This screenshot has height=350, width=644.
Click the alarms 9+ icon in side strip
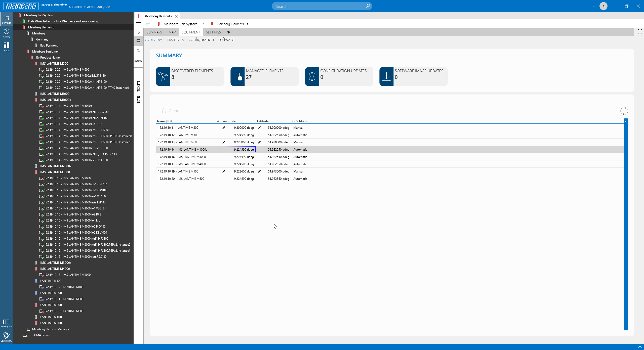click(x=139, y=61)
